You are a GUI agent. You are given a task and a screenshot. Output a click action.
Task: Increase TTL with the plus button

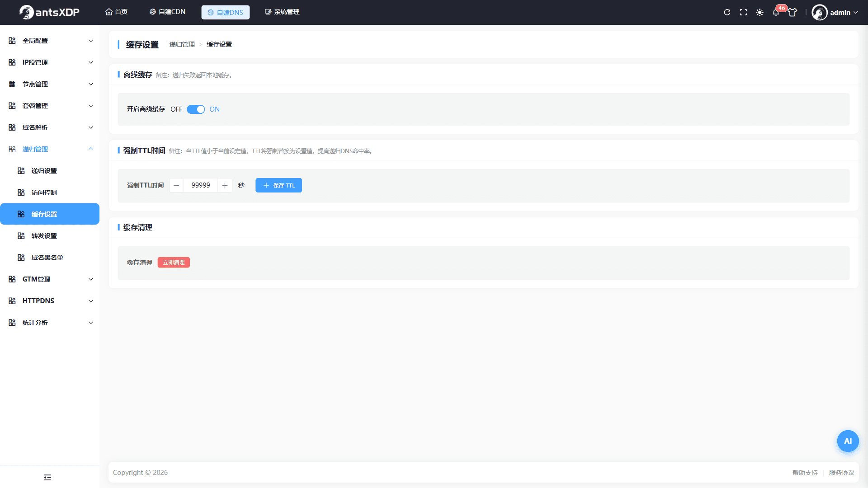click(x=225, y=185)
